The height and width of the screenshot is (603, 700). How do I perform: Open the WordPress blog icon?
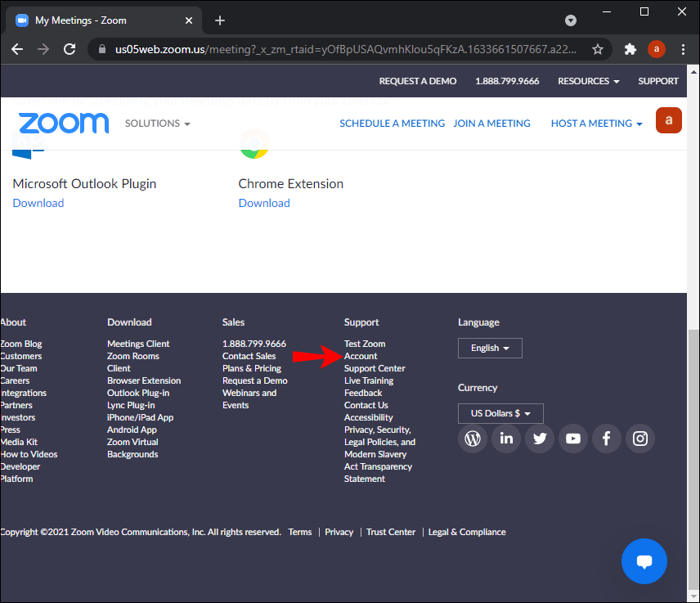[472, 439]
